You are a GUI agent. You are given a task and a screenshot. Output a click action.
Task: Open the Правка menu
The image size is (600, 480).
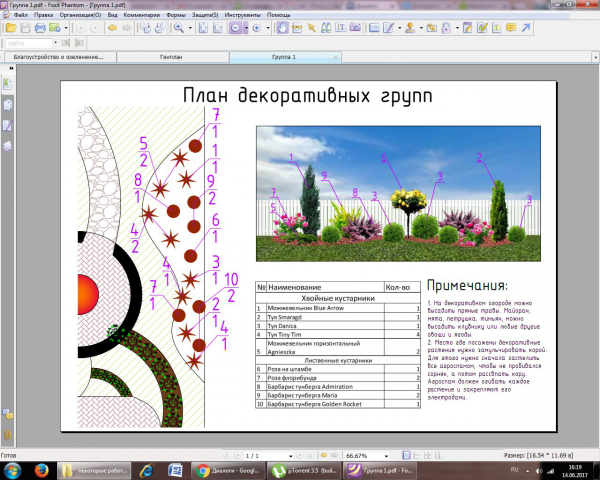[x=43, y=15]
